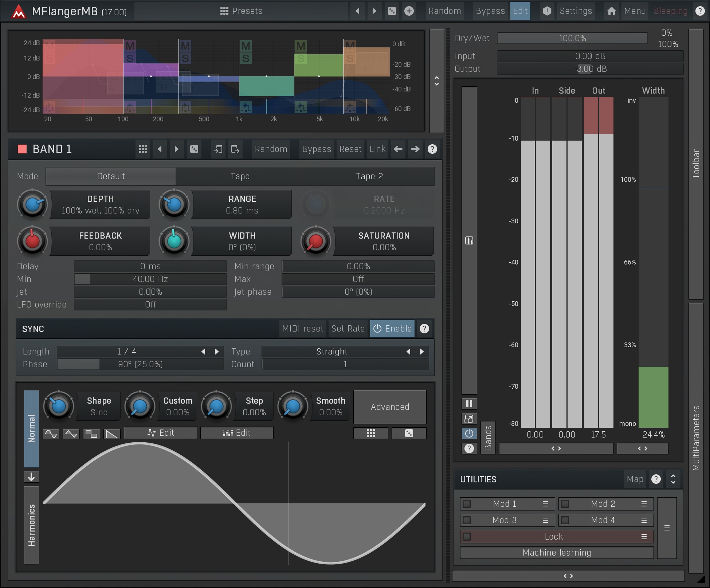The height and width of the screenshot is (588, 710).
Task: Toggle the Sync Enable button
Action: coord(392,329)
